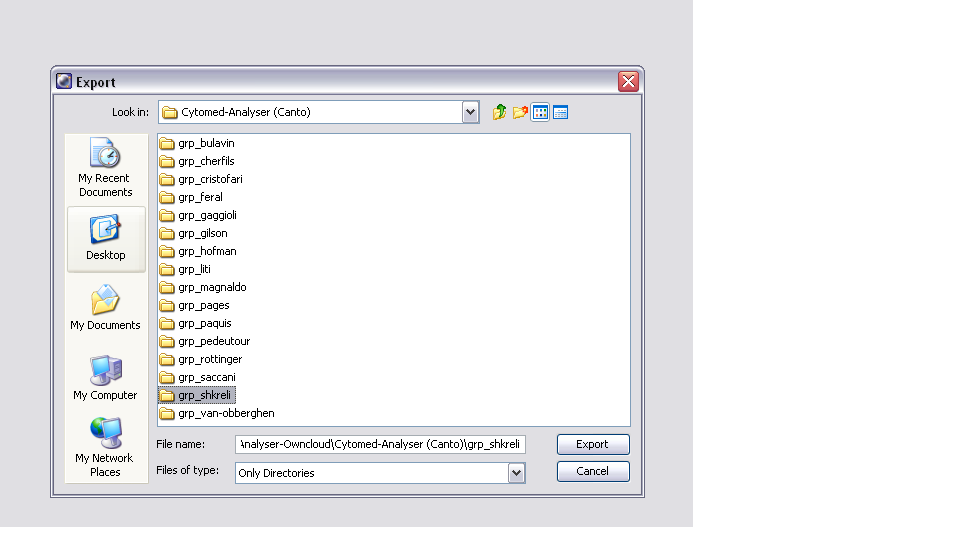The height and width of the screenshot is (540, 960).
Task: Choose the grp_magnaldo folder
Action: 212,287
